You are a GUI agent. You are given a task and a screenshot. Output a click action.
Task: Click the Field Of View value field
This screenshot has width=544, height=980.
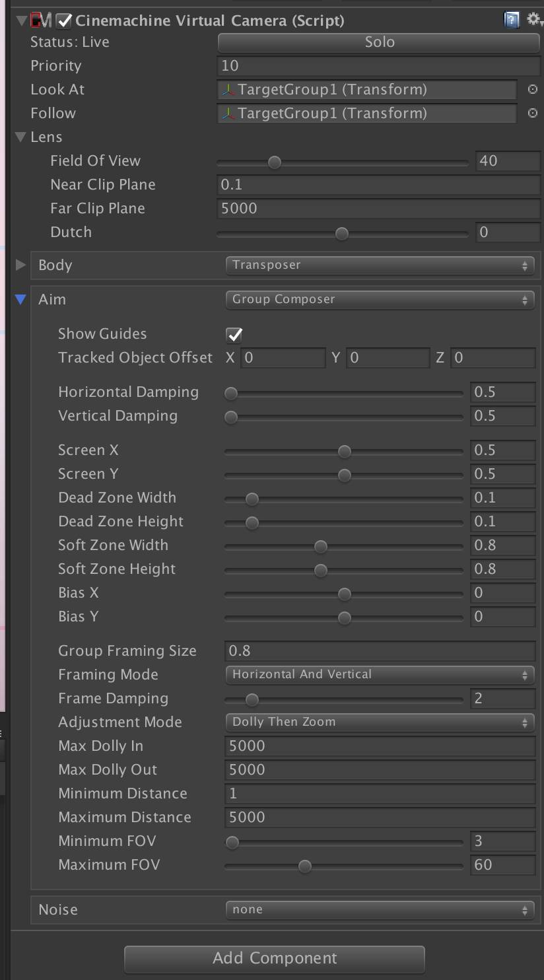(508, 161)
